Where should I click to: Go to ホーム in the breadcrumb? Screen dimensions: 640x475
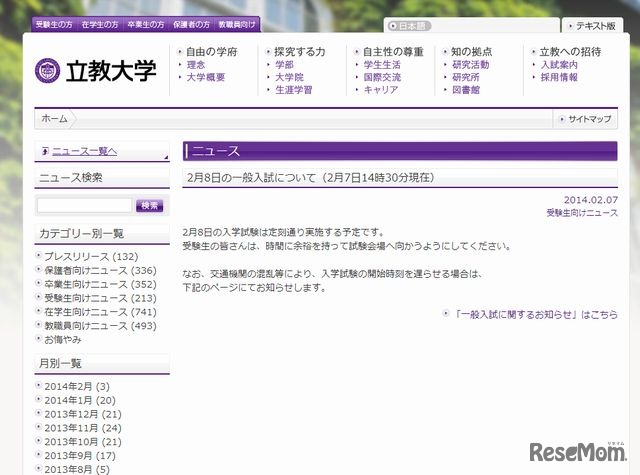tap(54, 119)
